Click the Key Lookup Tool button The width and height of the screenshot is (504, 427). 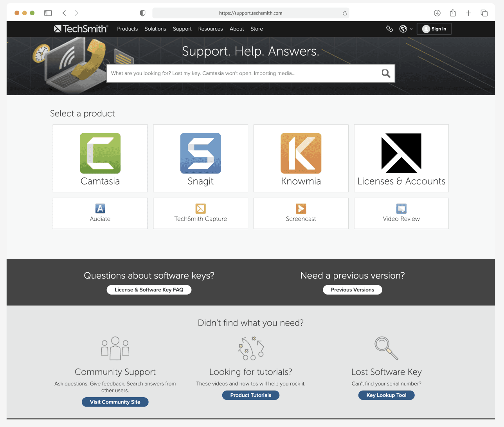click(x=387, y=395)
